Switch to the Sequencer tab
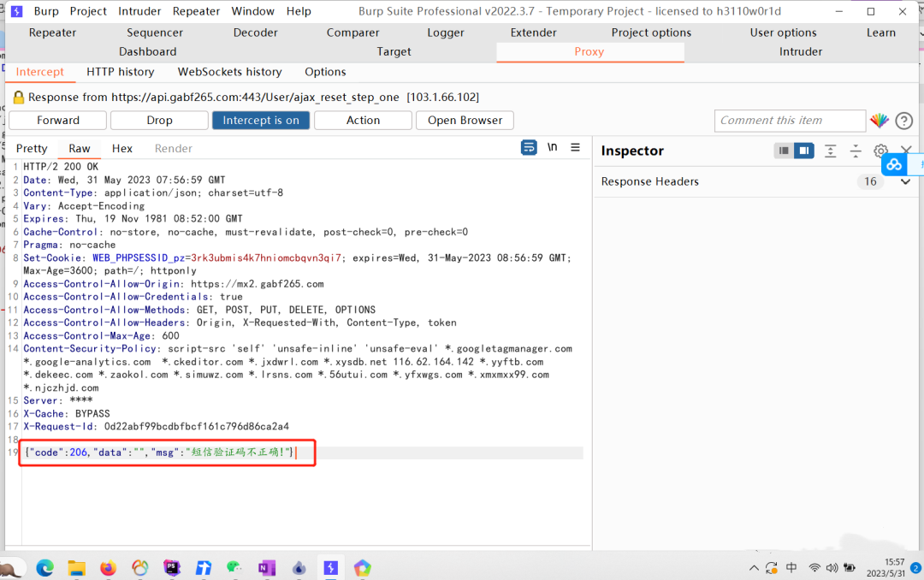 coord(154,33)
